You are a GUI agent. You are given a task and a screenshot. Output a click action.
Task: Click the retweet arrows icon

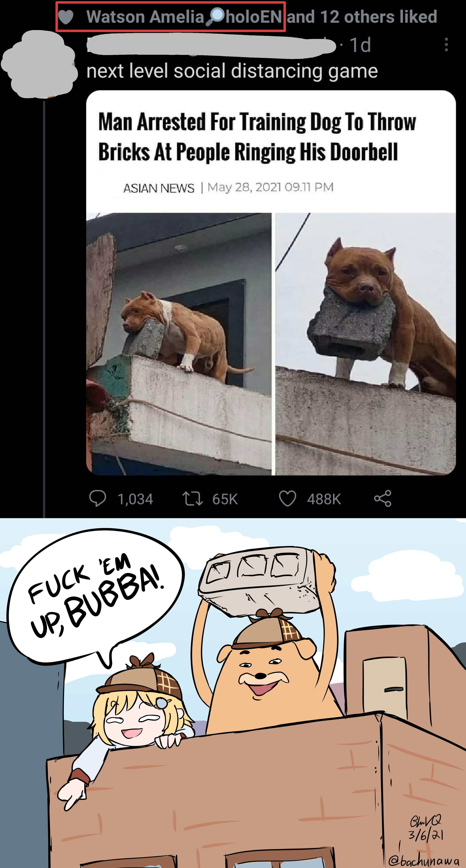[x=193, y=498]
